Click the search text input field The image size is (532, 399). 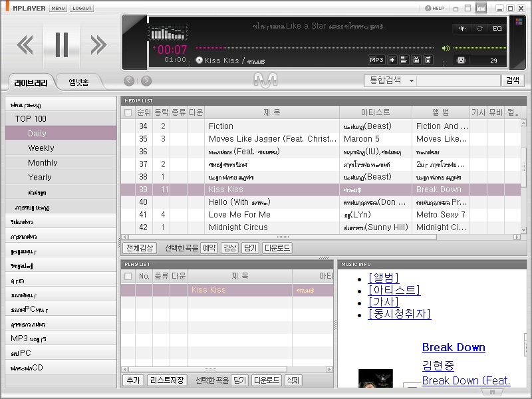point(459,80)
